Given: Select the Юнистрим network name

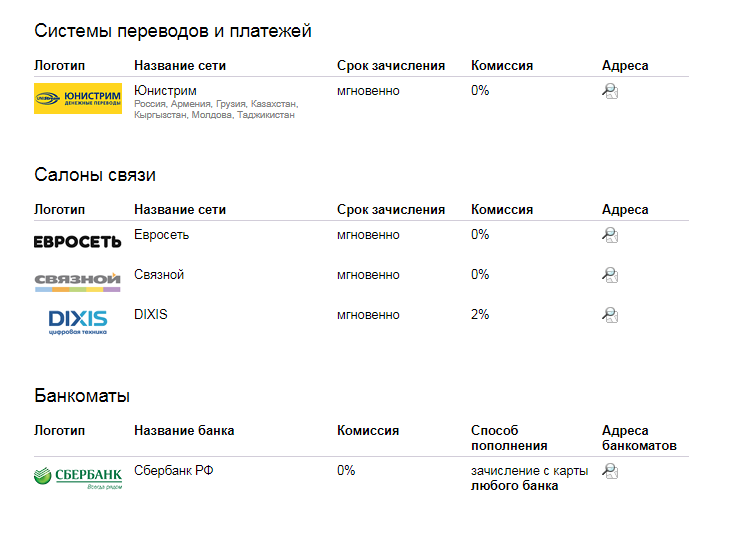Looking at the screenshot, I should click(165, 91).
